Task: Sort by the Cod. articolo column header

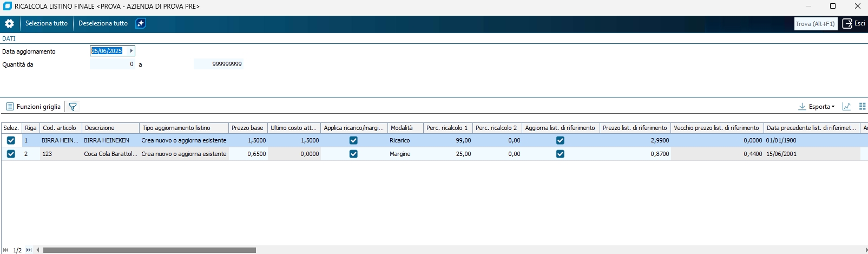Action: [x=61, y=128]
